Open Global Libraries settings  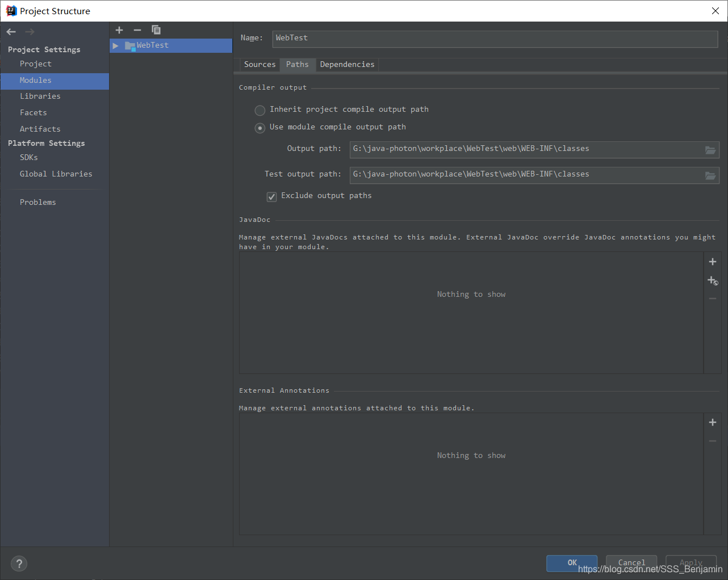[x=56, y=174]
